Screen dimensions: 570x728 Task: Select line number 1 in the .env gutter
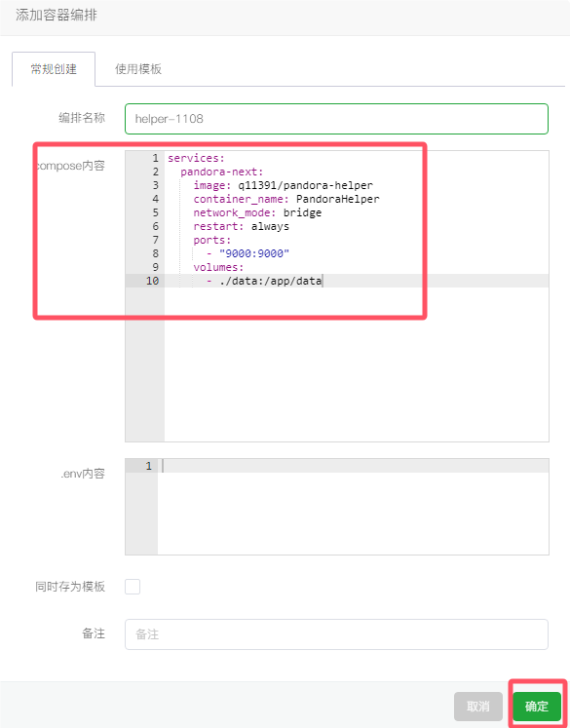click(x=148, y=466)
